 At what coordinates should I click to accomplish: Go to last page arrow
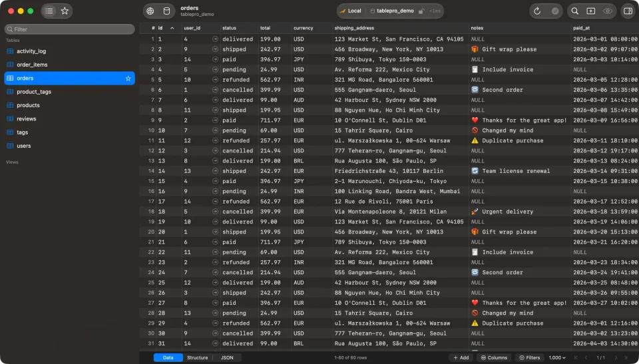(x=627, y=357)
